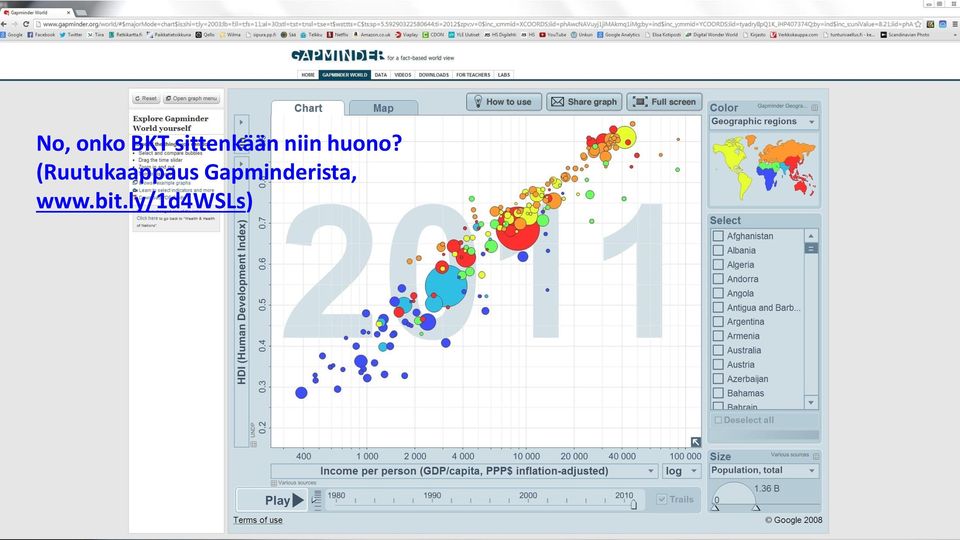Open the X-axis indicator dropdown (Income per person)
Screen dimensions: 960x540
(464, 471)
